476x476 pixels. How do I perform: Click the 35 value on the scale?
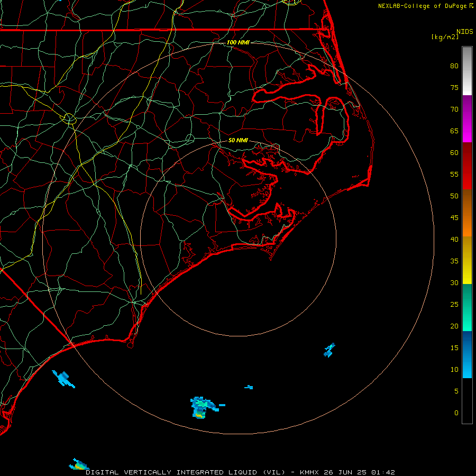point(454,261)
